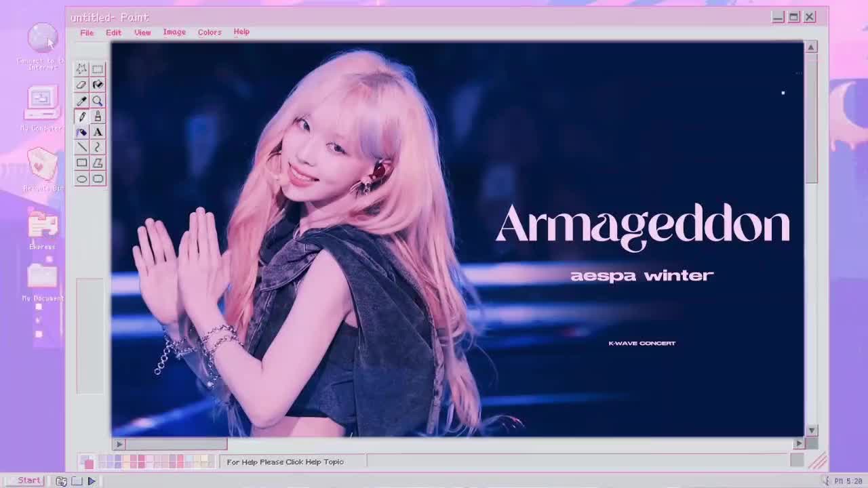Open the Image menu

tap(174, 32)
